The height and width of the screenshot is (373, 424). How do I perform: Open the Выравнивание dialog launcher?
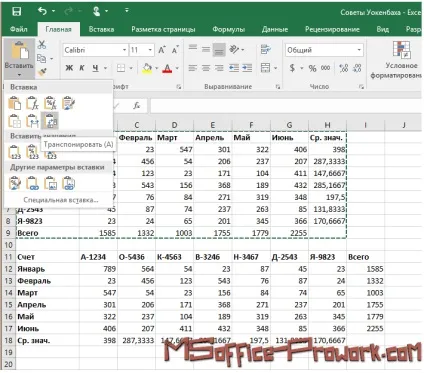tap(277, 87)
